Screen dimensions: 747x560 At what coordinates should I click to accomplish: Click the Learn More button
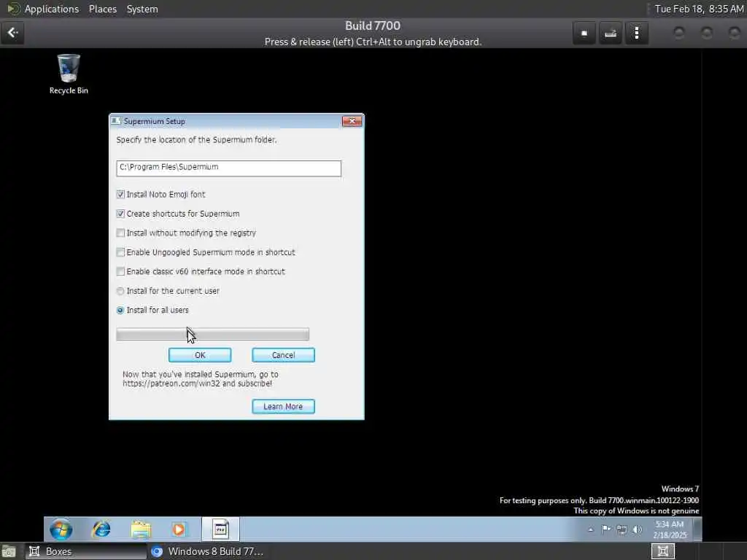[x=284, y=407]
